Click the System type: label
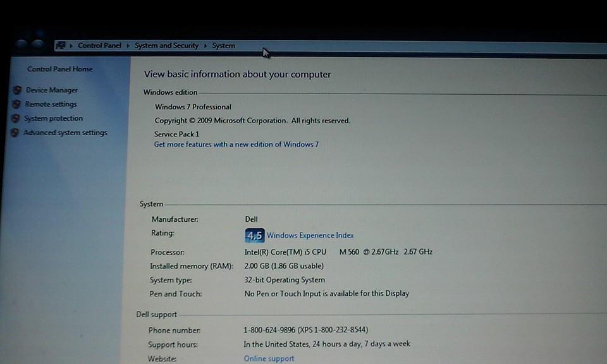 click(x=170, y=280)
